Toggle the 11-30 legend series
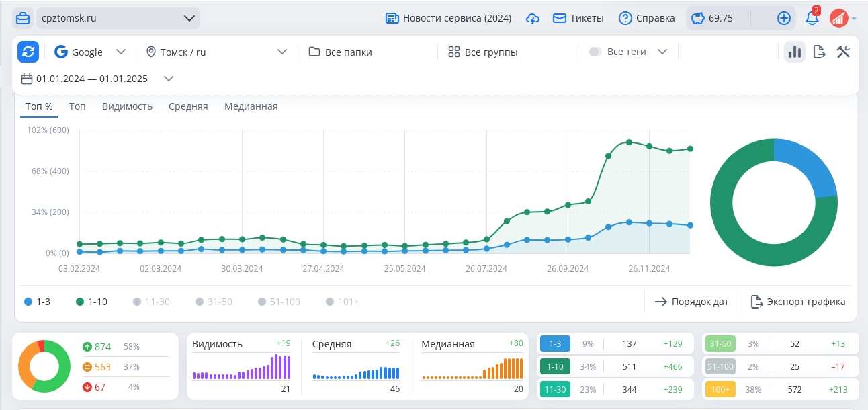 151,302
